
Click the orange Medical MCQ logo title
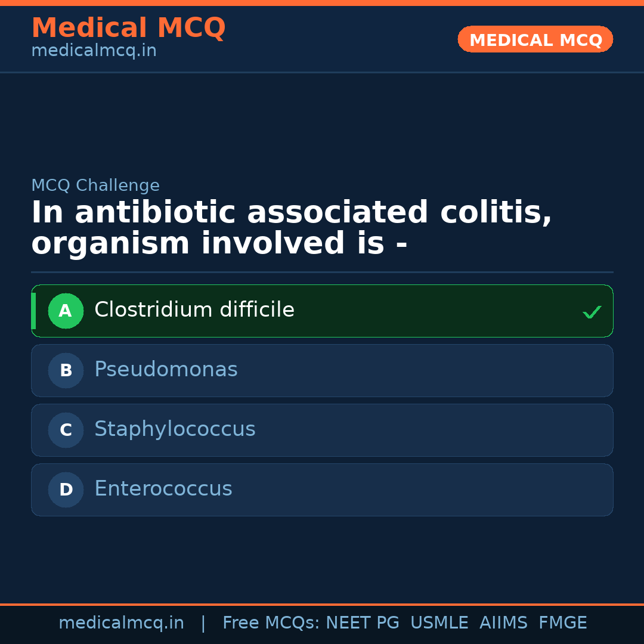(x=128, y=28)
